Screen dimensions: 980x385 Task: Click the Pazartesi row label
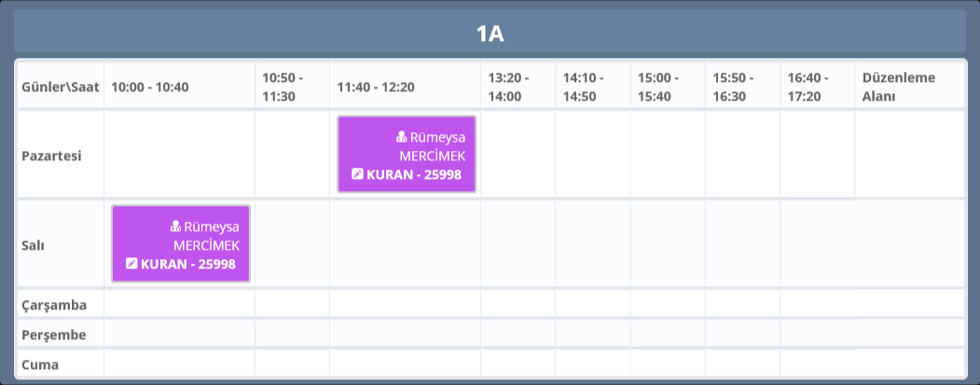[52, 155]
